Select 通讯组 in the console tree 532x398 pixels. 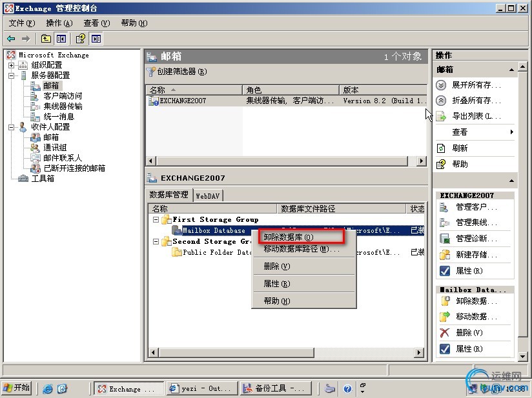click(55, 148)
